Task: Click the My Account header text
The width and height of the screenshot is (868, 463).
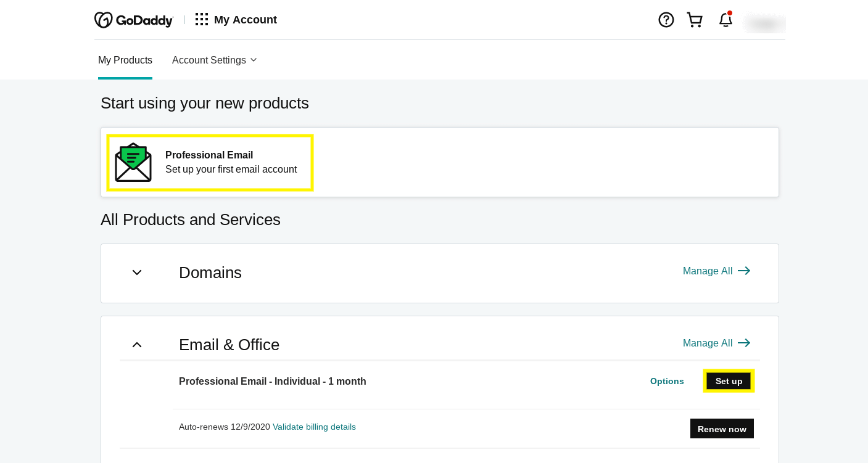Action: coord(246,20)
